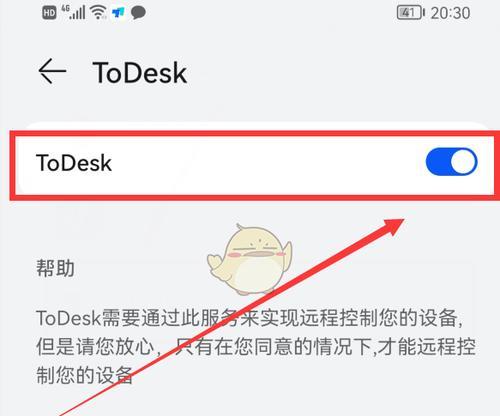The height and width of the screenshot is (416, 500).
Task: Tap the chat bubble notification icon
Action: tap(138, 13)
